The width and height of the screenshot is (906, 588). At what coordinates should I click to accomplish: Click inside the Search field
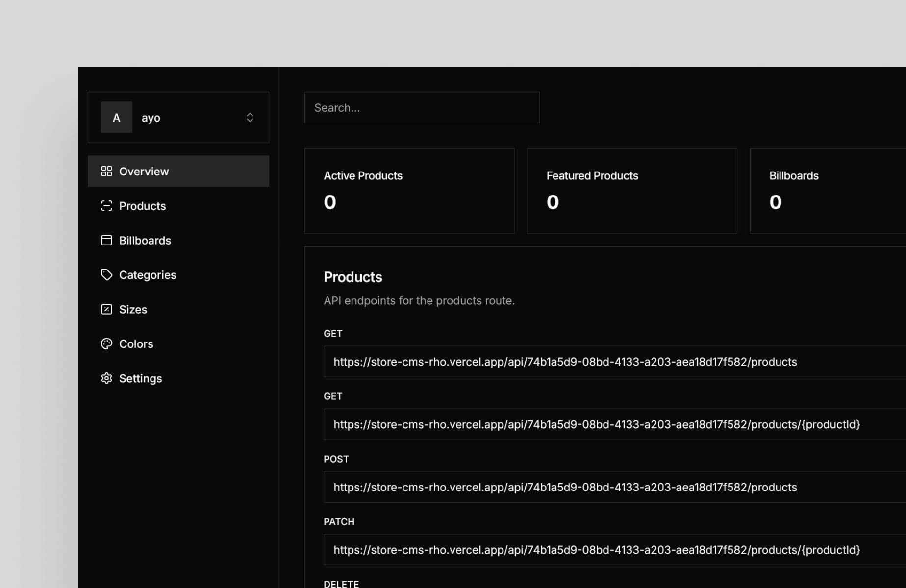point(422,107)
